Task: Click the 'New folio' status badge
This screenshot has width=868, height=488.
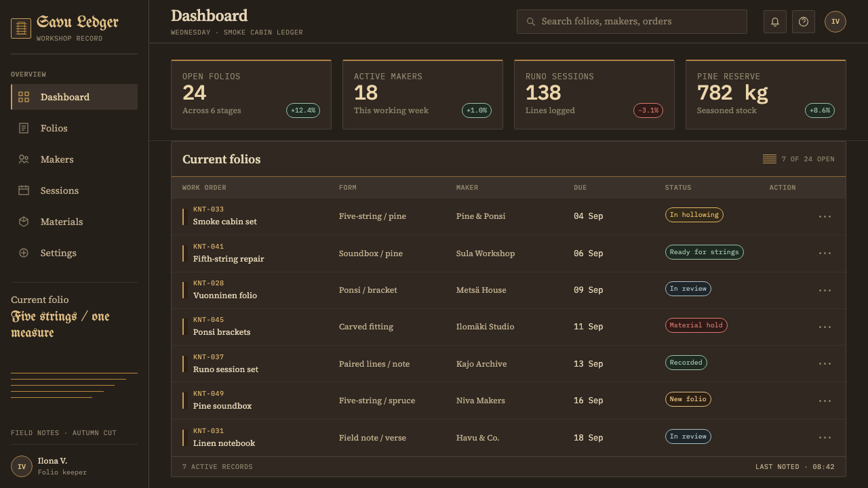Action: [x=688, y=399]
